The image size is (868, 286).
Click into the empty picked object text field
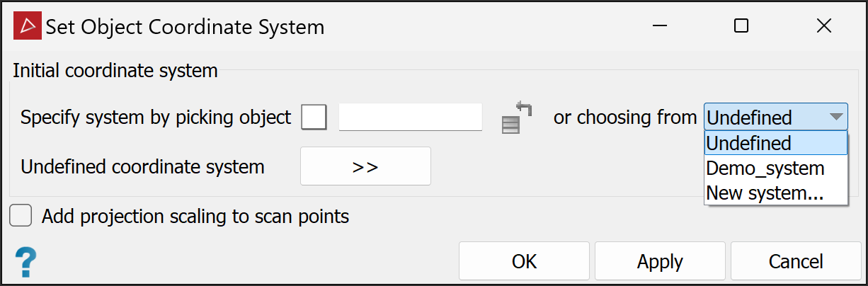411,117
